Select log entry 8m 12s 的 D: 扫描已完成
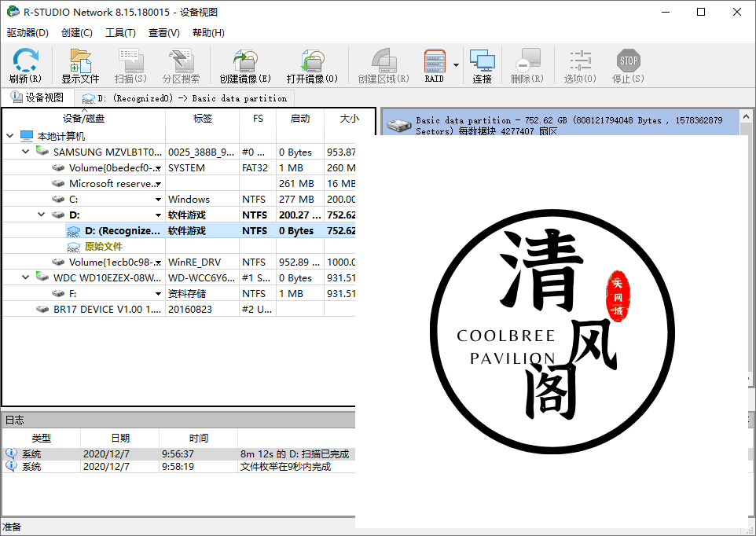 pos(179,454)
